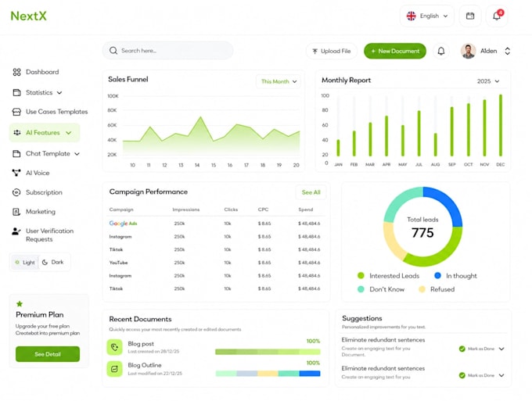Expand the Chat Template chevron

point(77,154)
